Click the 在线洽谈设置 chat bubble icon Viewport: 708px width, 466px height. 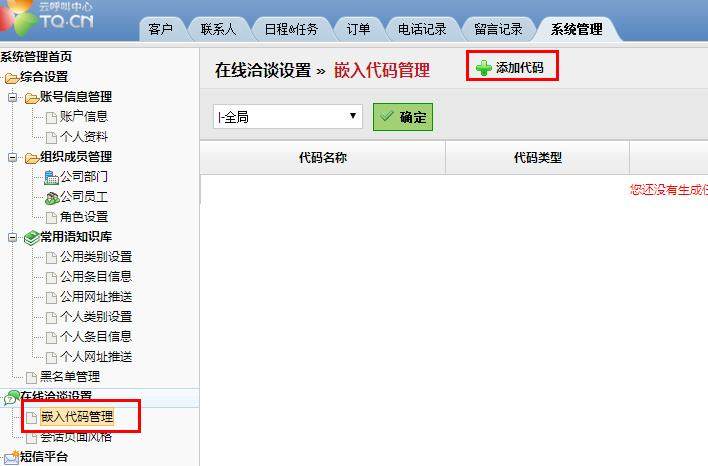[11, 398]
